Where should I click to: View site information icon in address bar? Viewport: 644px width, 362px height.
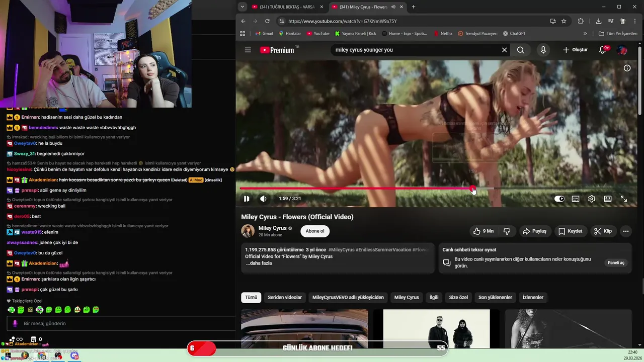(281, 21)
